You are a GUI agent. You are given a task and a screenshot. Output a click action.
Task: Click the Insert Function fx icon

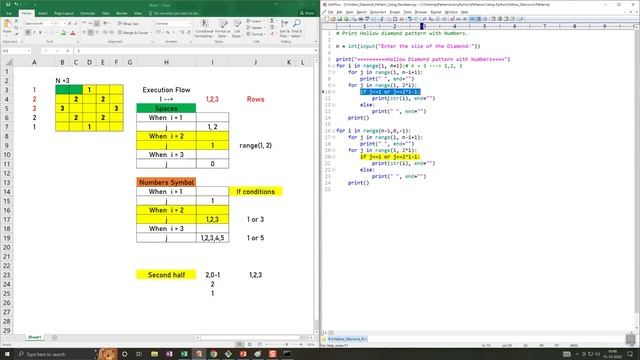point(67,51)
